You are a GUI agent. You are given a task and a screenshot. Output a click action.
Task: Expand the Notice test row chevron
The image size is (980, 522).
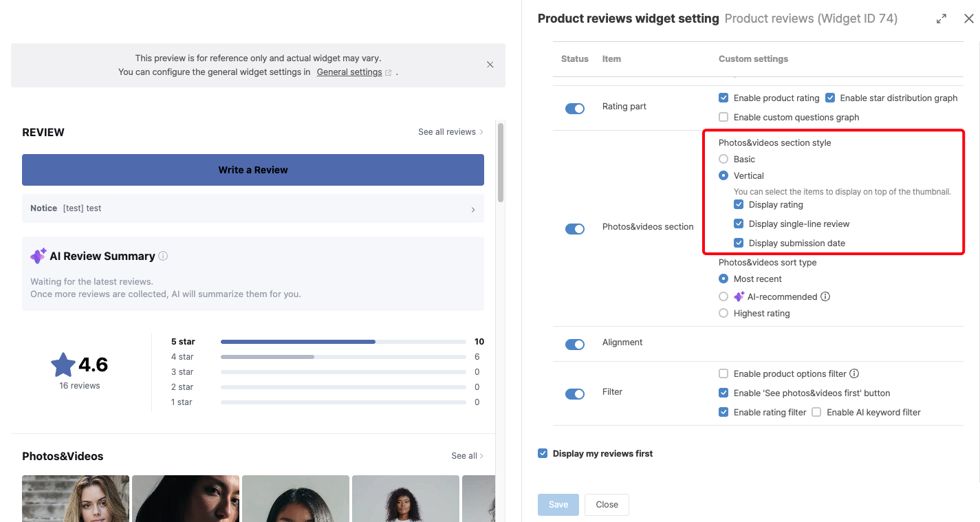473,209
